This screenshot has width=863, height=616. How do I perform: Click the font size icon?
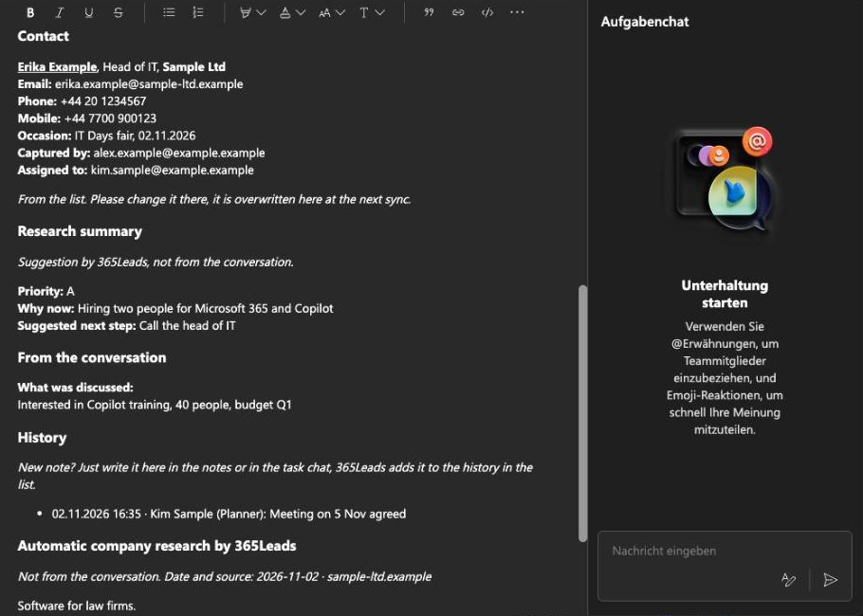[x=324, y=12]
